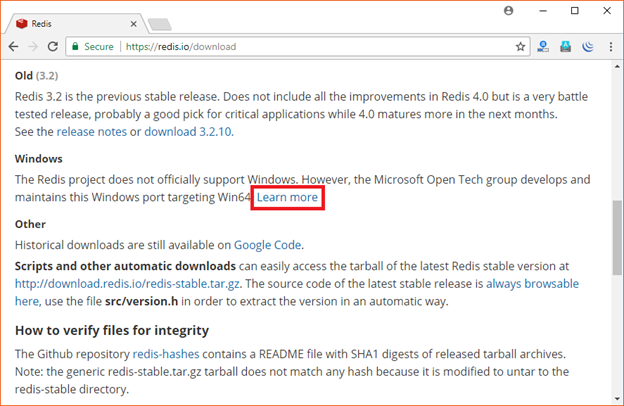The width and height of the screenshot is (624, 406).
Task: Click the 'How to verify files for integrity' heading
Action: [x=112, y=330]
